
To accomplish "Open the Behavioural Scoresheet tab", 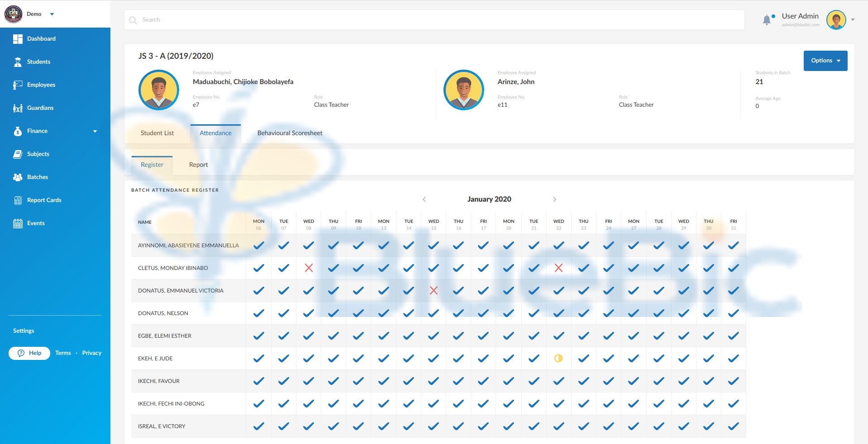I will pyautogui.click(x=290, y=133).
